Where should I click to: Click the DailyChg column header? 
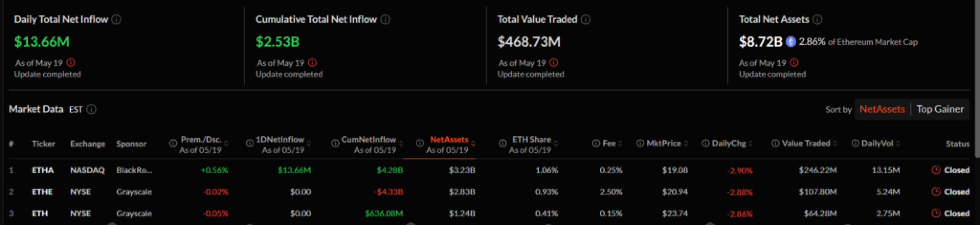click(728, 144)
